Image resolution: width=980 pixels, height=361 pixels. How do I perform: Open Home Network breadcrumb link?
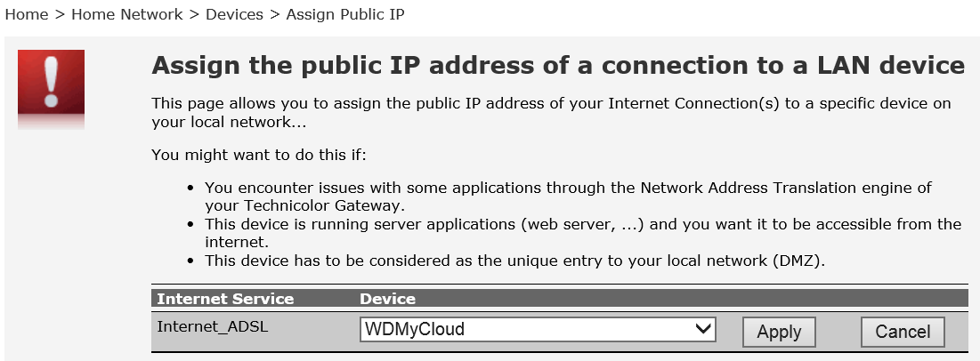[x=126, y=15]
